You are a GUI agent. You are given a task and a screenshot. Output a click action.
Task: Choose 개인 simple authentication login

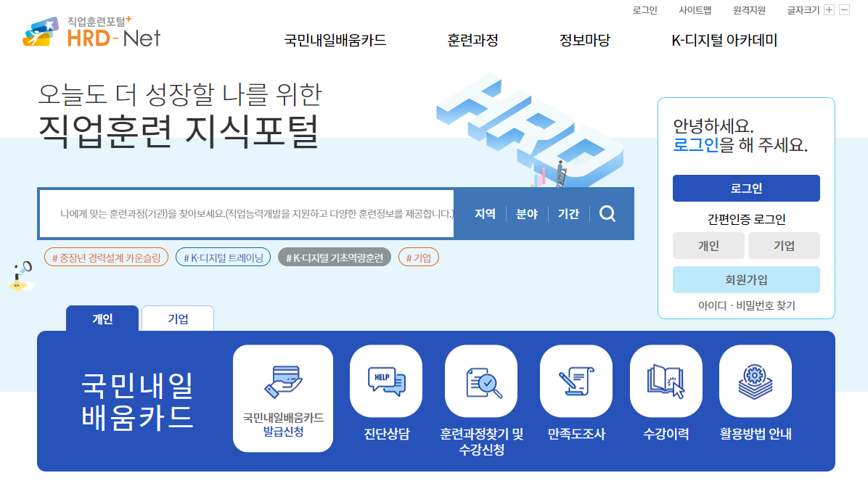[708, 246]
